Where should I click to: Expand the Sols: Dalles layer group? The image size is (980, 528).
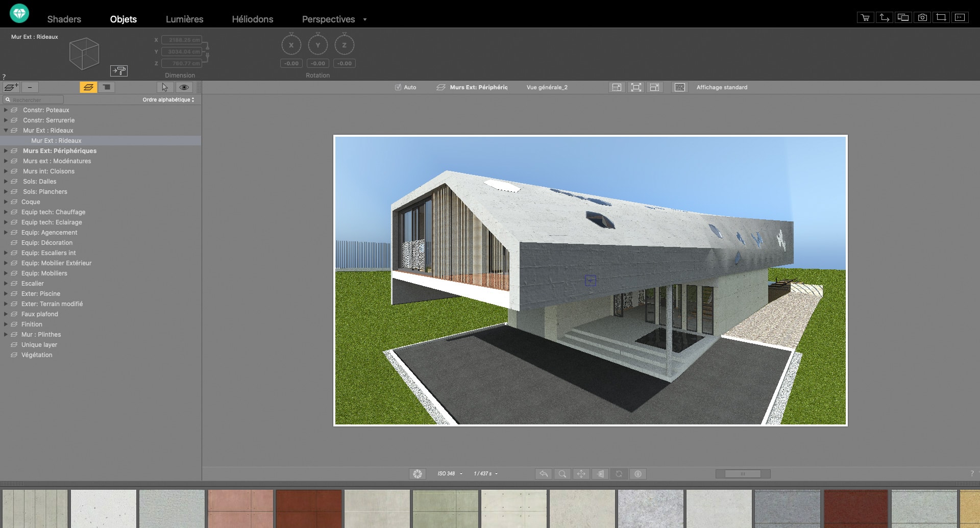point(5,182)
